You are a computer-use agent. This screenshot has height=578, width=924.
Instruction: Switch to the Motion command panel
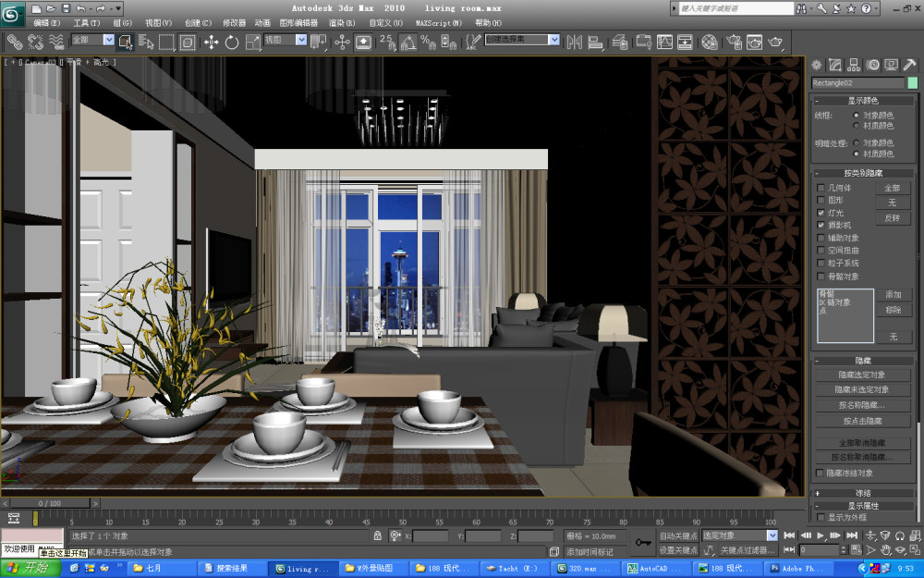pyautogui.click(x=873, y=65)
